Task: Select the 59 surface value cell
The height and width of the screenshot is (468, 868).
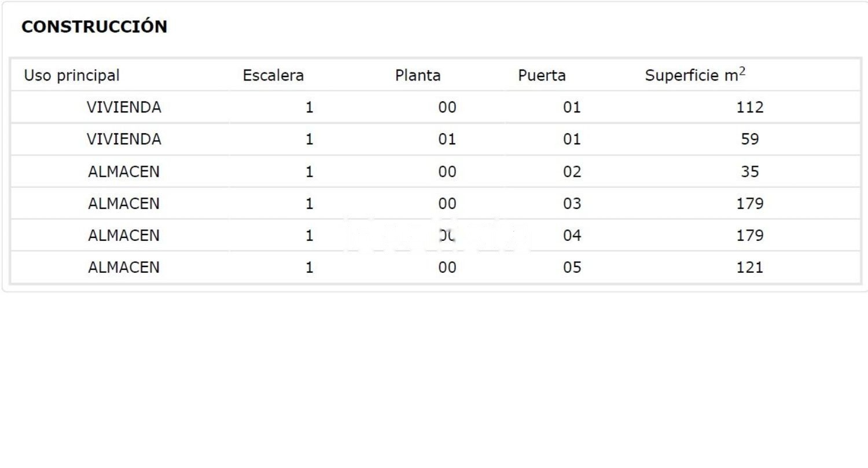Action: pos(750,140)
